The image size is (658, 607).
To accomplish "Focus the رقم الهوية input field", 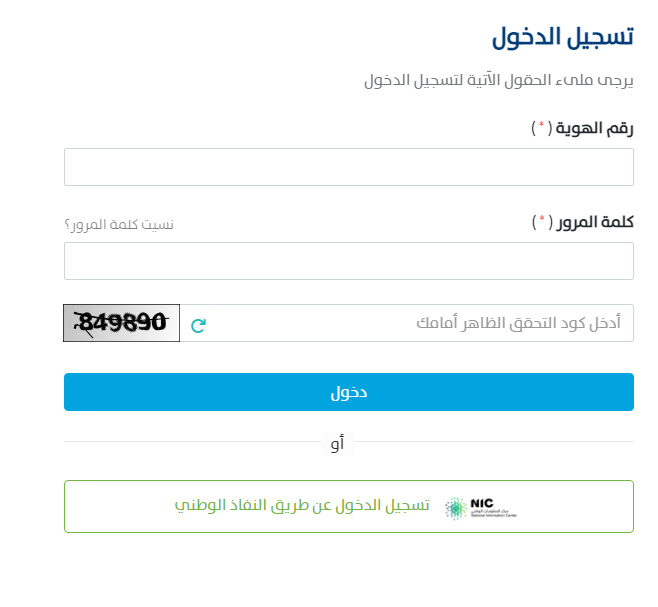I will pyautogui.click(x=348, y=167).
